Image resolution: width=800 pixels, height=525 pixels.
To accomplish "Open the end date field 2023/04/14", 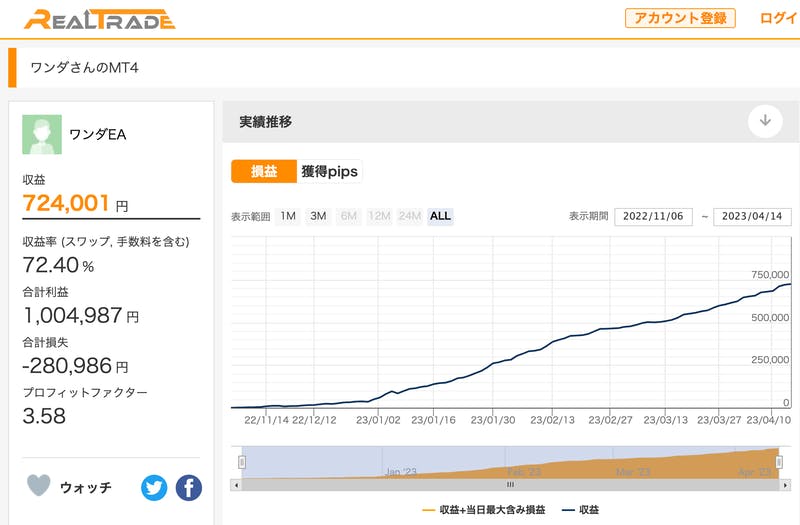I will click(x=752, y=217).
